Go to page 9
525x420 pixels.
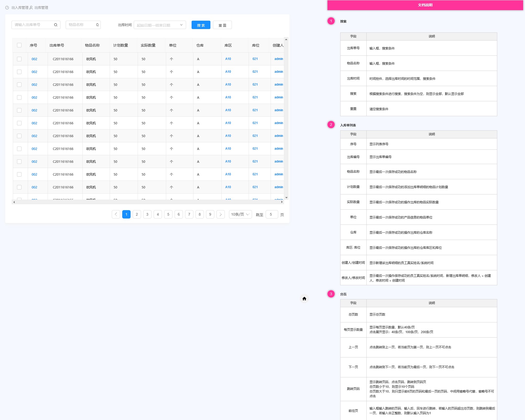tap(210, 214)
